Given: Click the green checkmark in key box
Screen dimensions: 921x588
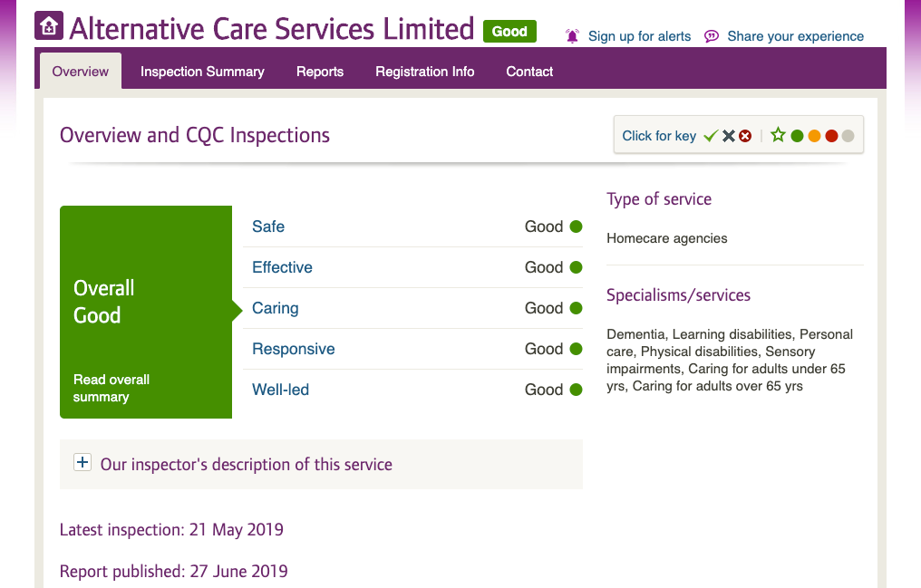Looking at the screenshot, I should pos(711,136).
